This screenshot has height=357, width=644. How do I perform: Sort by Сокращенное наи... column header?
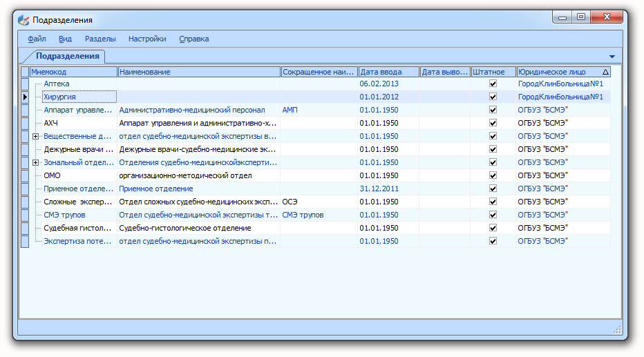coord(319,72)
